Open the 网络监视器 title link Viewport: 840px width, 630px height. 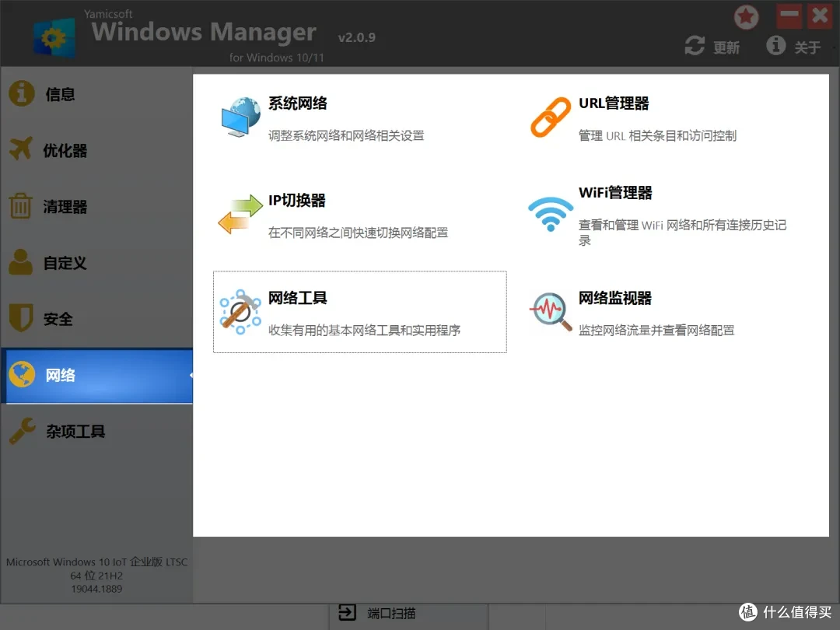coord(615,298)
